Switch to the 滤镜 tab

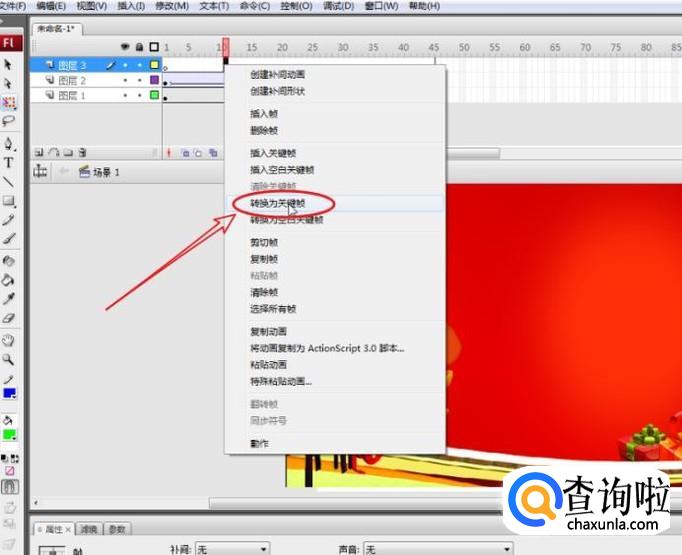[88, 529]
